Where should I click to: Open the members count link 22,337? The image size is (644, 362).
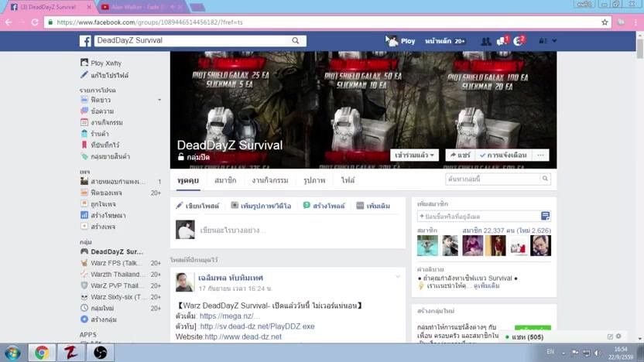click(x=506, y=231)
